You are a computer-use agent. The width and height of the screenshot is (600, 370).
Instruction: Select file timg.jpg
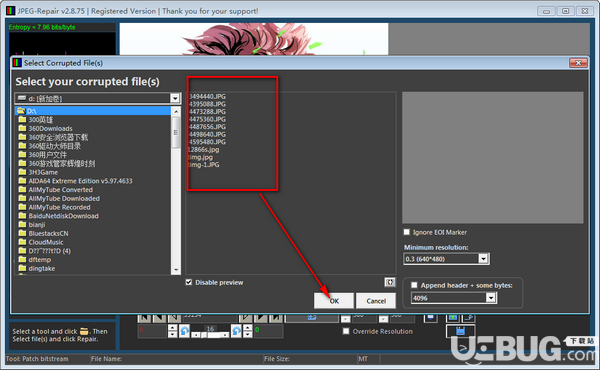(201, 157)
